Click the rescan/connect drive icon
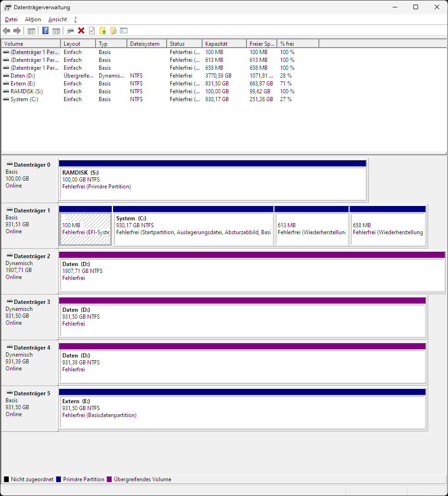Screen dimensions: 448x496 click(71, 30)
